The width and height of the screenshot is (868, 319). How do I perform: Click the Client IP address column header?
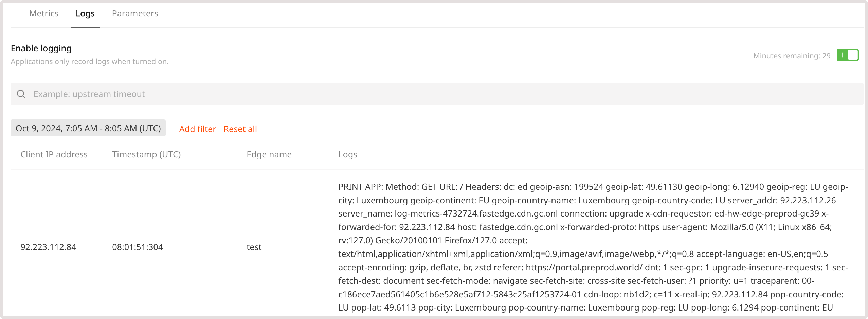coord(54,154)
